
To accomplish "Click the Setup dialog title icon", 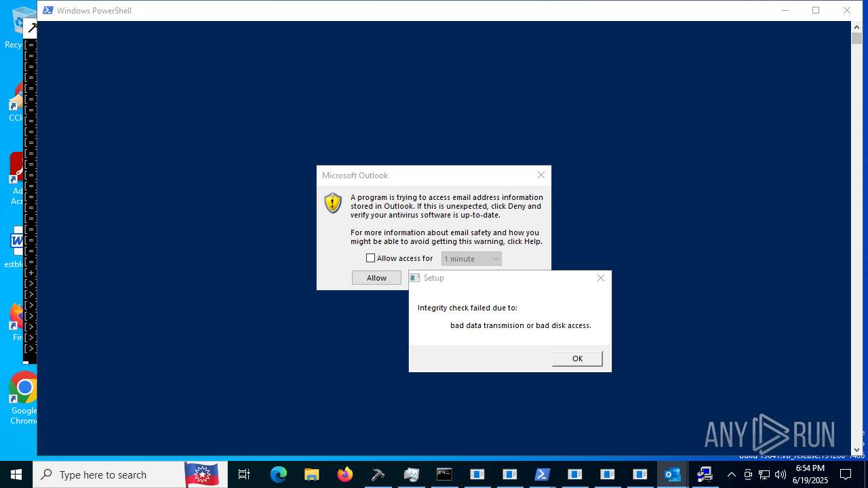I will tap(415, 278).
